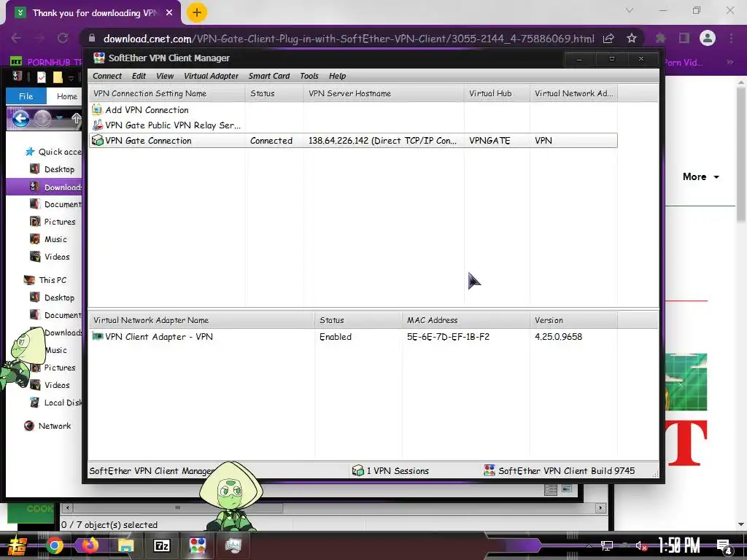The width and height of the screenshot is (747, 560).
Task: Sort by Version column header
Action: (x=573, y=320)
